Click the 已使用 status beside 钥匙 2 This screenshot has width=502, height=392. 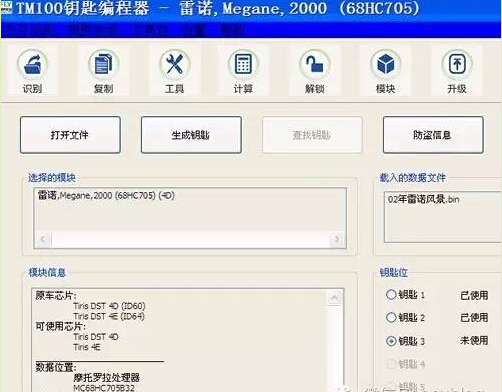474,317
